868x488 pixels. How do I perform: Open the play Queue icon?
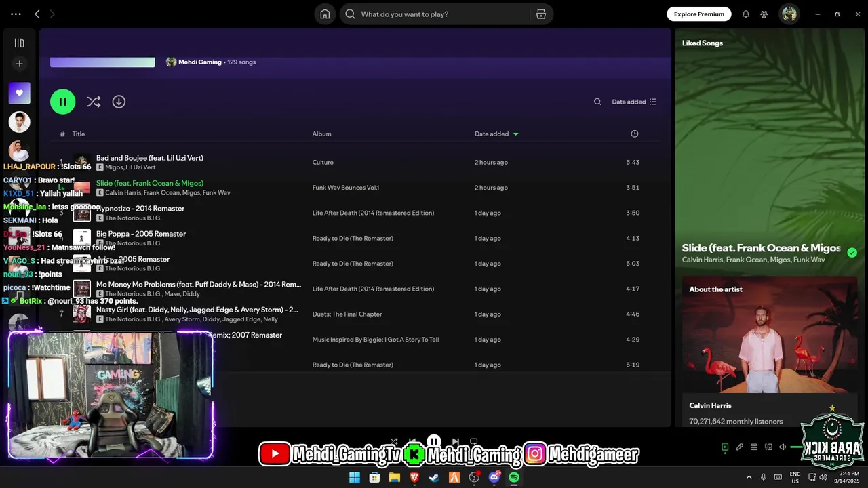click(x=754, y=447)
